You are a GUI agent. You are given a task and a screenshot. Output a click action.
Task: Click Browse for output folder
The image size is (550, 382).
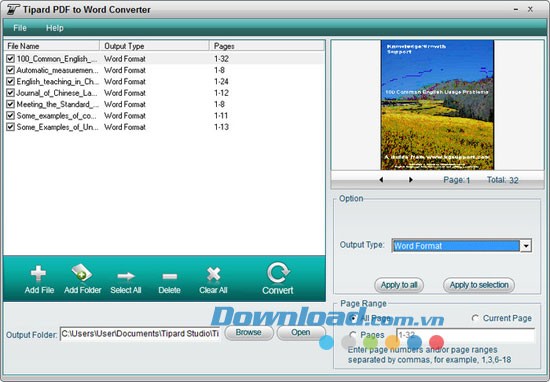249,333
